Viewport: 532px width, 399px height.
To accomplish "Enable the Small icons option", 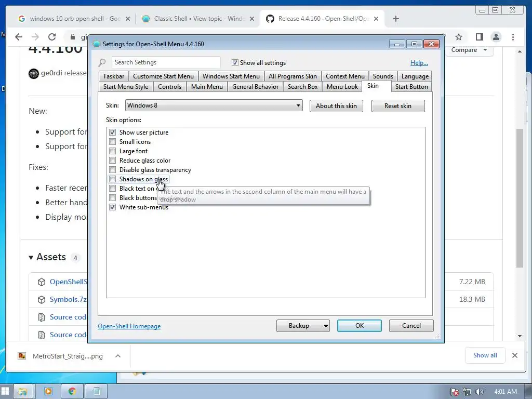I will coord(112,141).
